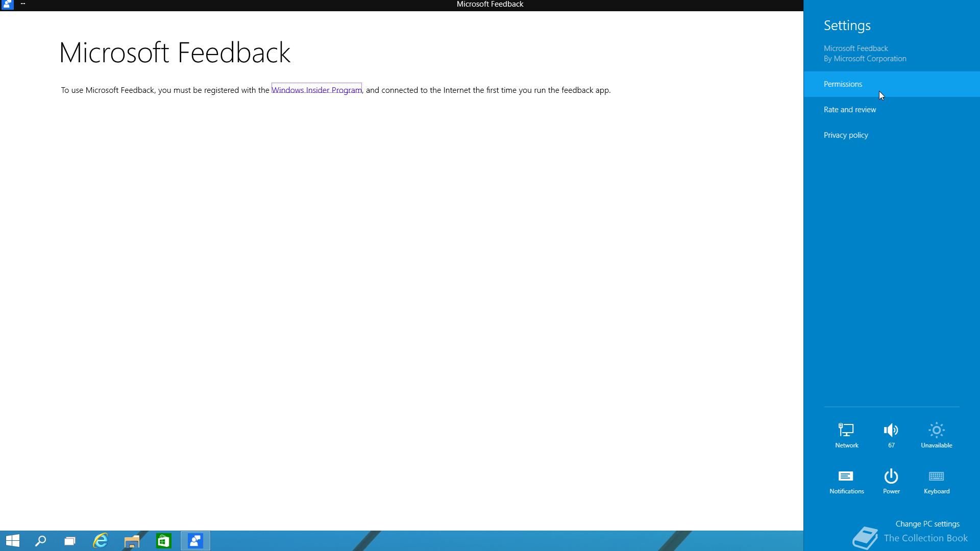Click Microsoft Feedback taskbar icon

[195, 541]
